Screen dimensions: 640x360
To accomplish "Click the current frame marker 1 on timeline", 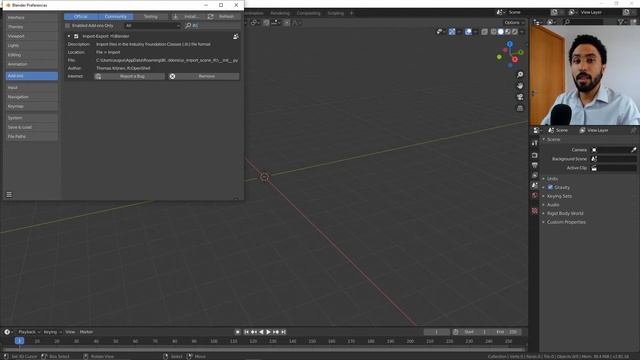I will click(19, 341).
